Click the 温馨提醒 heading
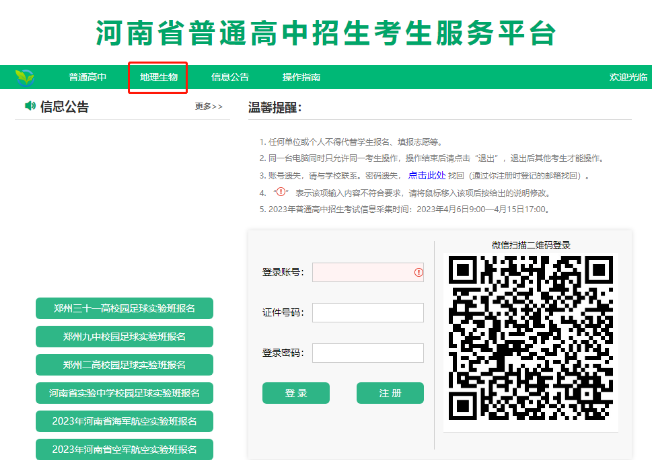Screen dimensions: 652x460 pyautogui.click(x=275, y=107)
